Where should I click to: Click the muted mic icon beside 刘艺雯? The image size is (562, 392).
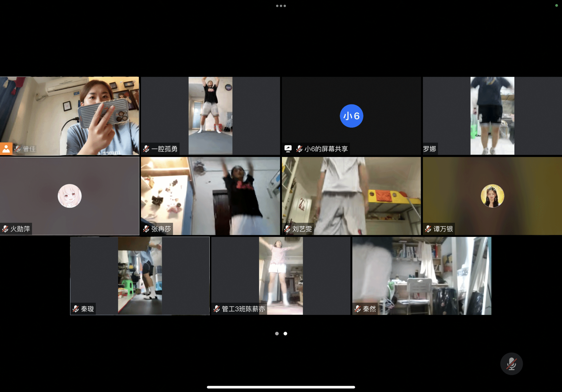[287, 229]
